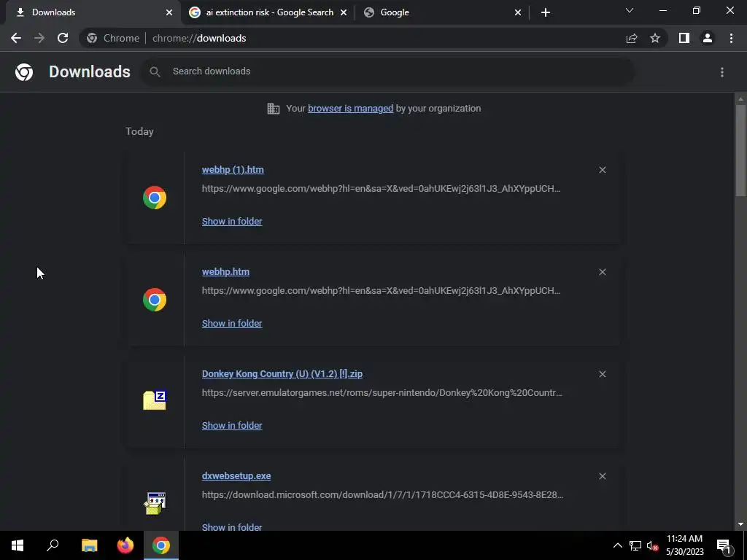Share this page via the share icon
The image size is (747, 560).
(x=632, y=38)
